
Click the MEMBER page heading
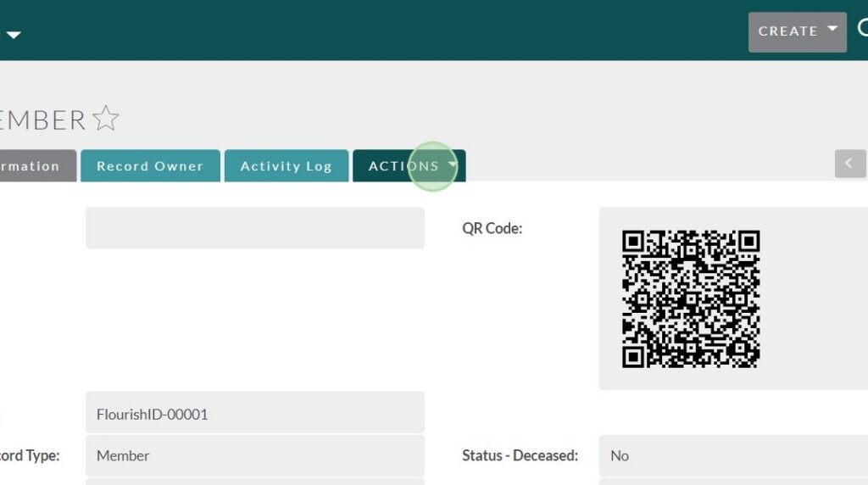[42, 120]
